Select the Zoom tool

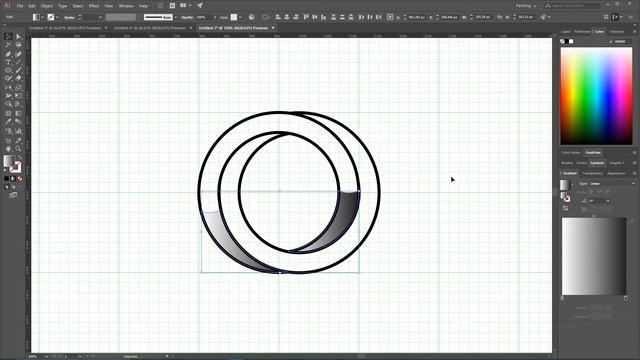pos(18,149)
